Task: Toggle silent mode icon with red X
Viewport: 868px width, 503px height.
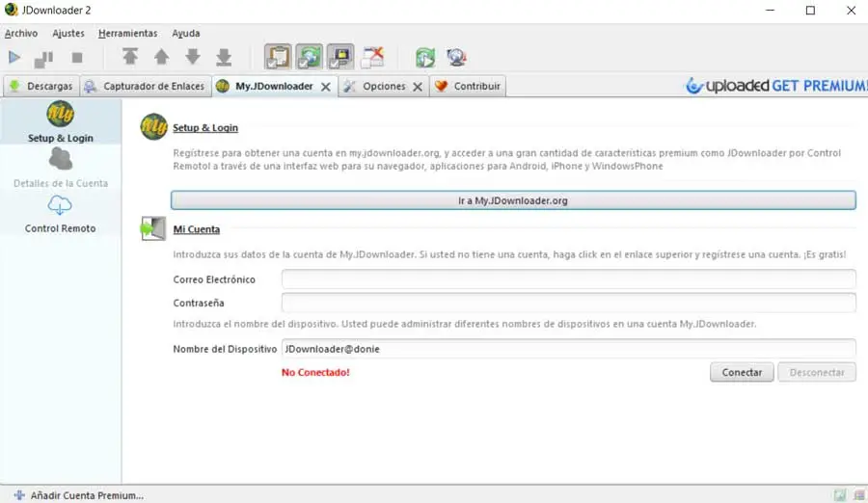Action: click(x=372, y=57)
